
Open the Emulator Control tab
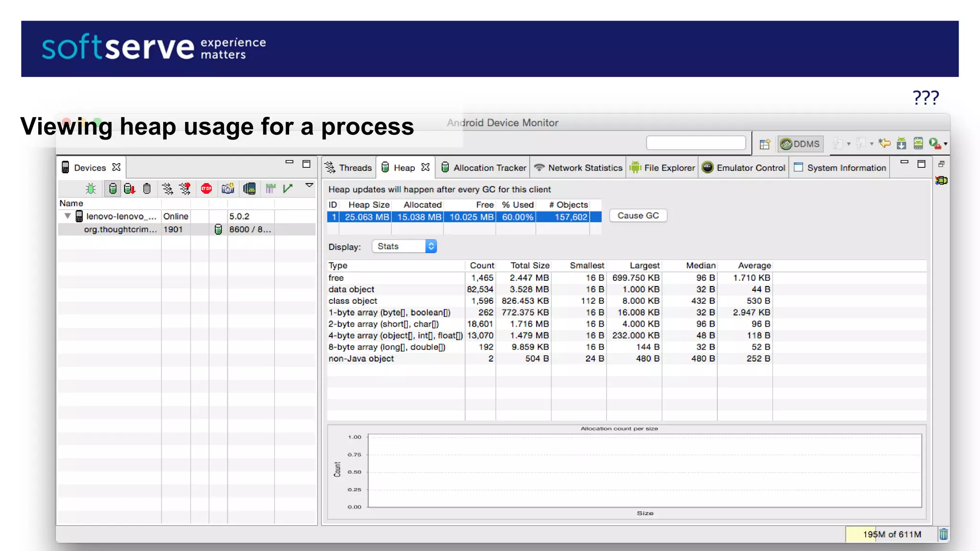coord(744,168)
